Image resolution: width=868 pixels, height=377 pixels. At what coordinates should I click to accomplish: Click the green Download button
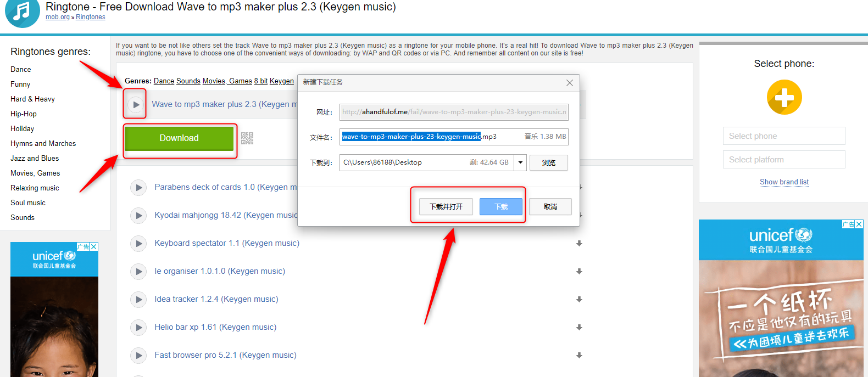[x=179, y=138]
